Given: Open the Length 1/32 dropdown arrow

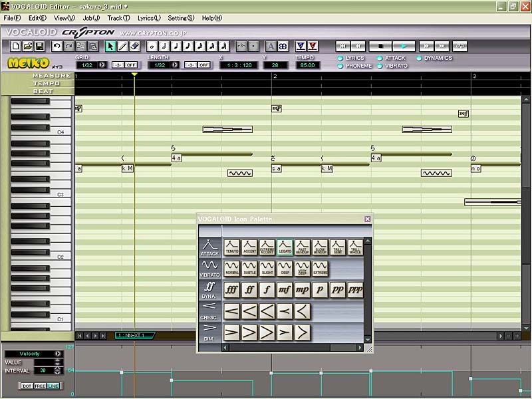Looking at the screenshot, I should point(175,65).
